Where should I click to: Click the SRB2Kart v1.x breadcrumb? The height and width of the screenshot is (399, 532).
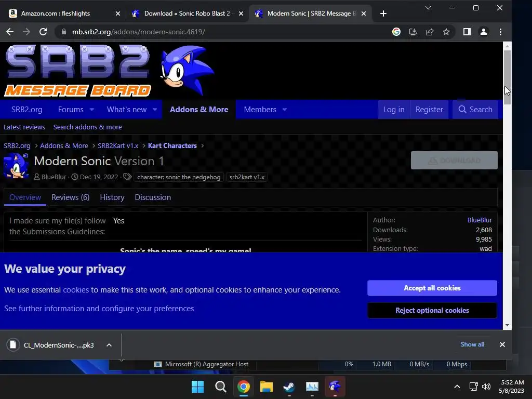click(x=118, y=145)
